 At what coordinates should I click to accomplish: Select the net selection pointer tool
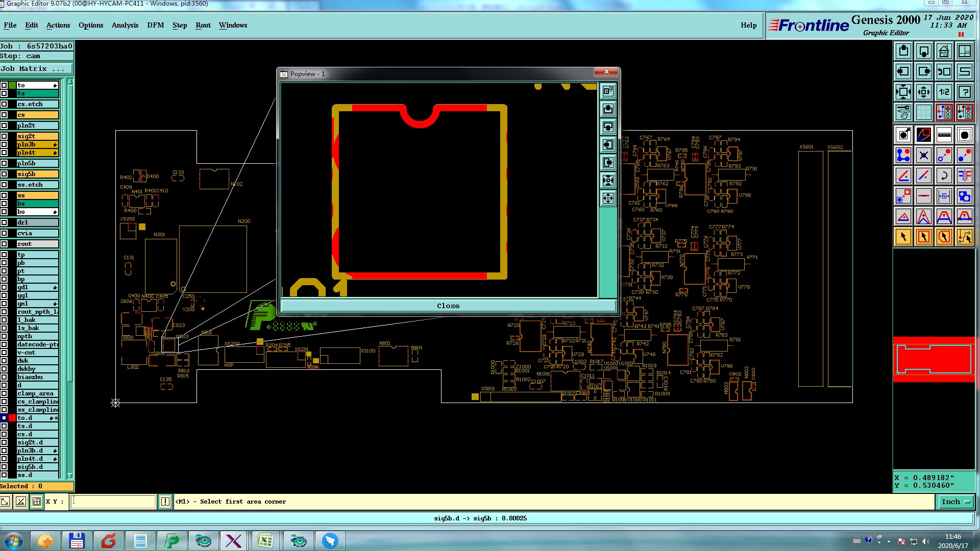pos(964,237)
